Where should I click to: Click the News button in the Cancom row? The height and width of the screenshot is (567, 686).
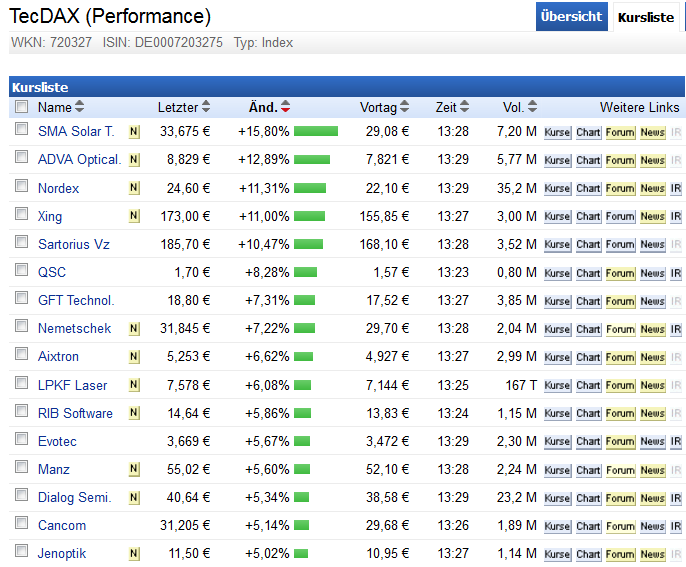pos(652,526)
